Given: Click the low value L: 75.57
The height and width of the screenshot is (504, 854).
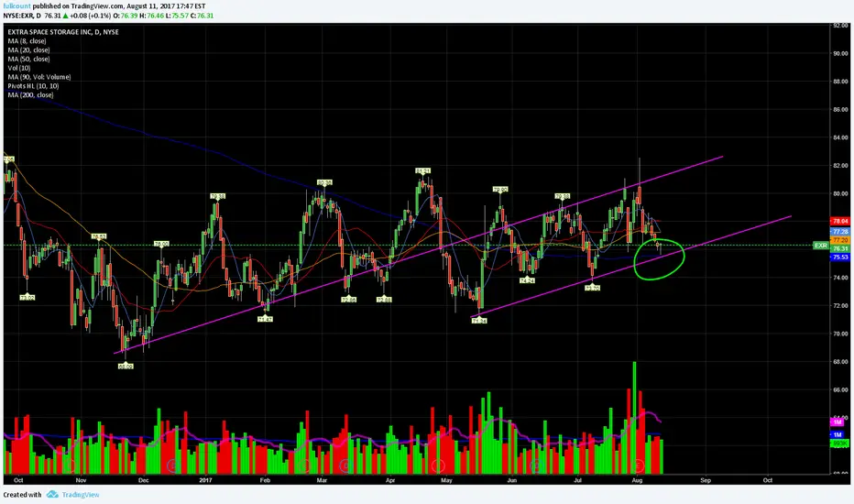Looking at the screenshot, I should (x=177, y=16).
